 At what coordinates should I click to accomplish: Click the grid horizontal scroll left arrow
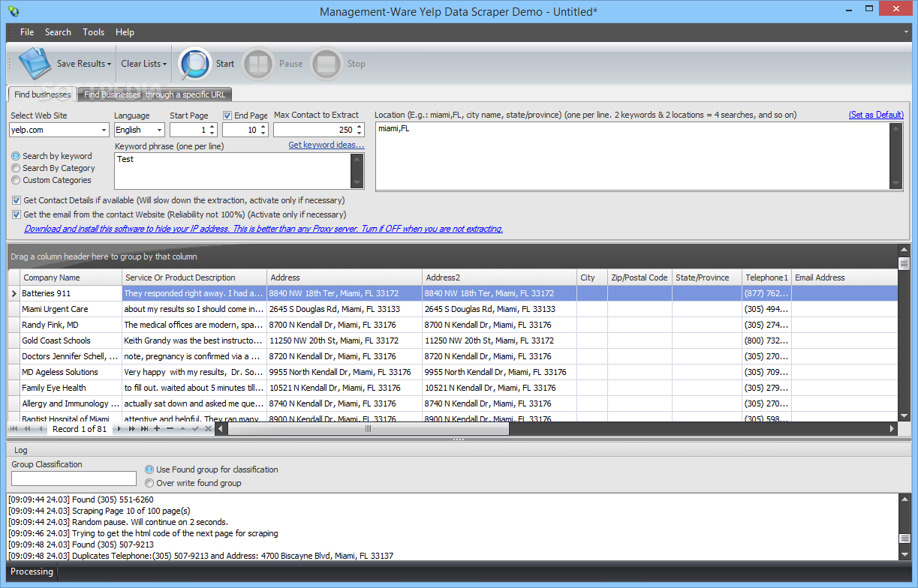click(x=221, y=429)
